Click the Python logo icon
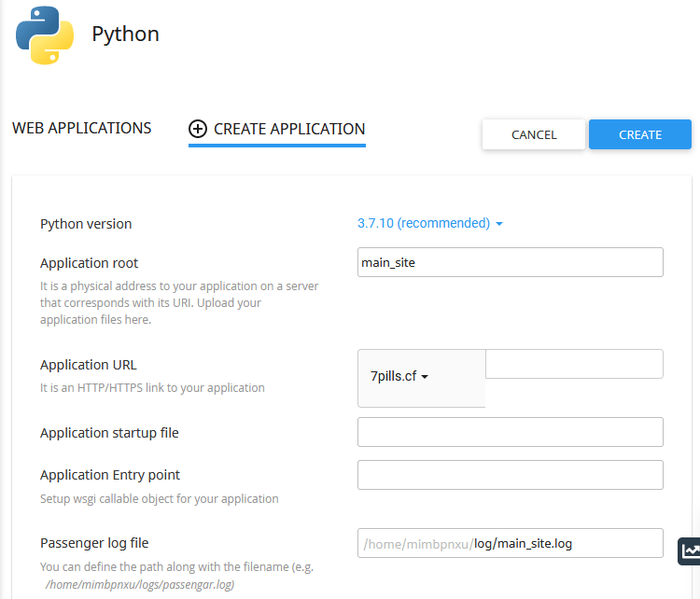 45,35
